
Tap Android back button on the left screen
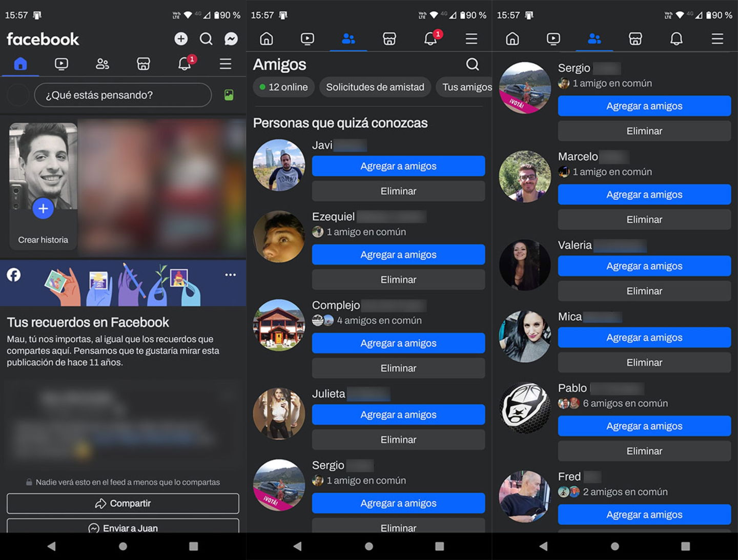click(x=51, y=546)
